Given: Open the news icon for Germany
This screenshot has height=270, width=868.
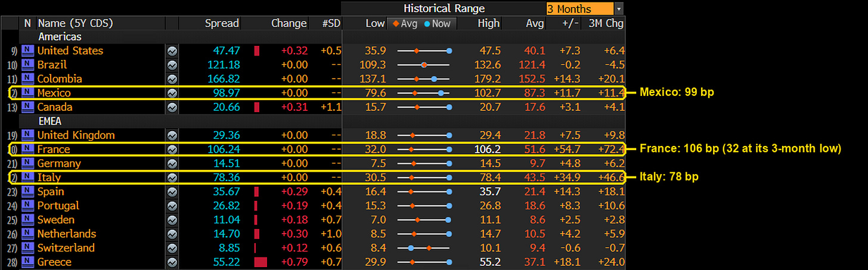Looking at the screenshot, I should [x=27, y=163].
